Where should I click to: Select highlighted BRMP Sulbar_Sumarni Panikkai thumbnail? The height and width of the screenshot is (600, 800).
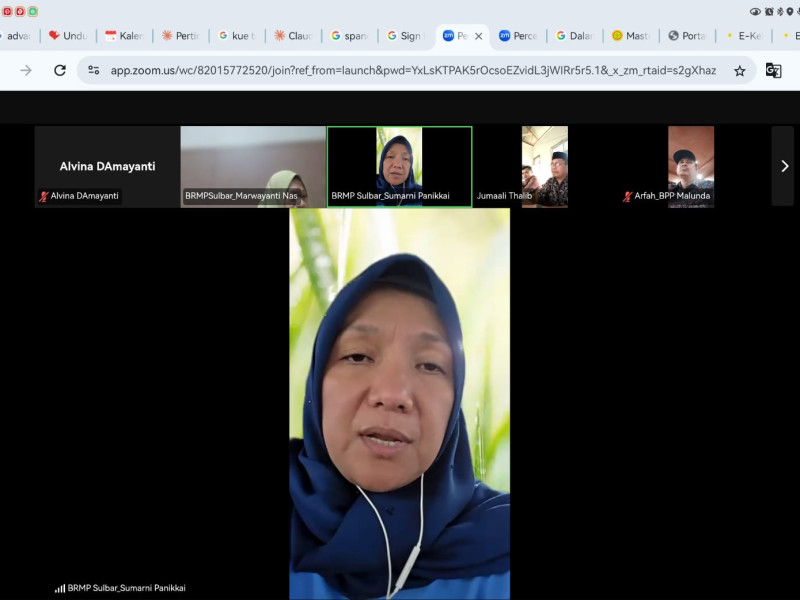point(399,160)
